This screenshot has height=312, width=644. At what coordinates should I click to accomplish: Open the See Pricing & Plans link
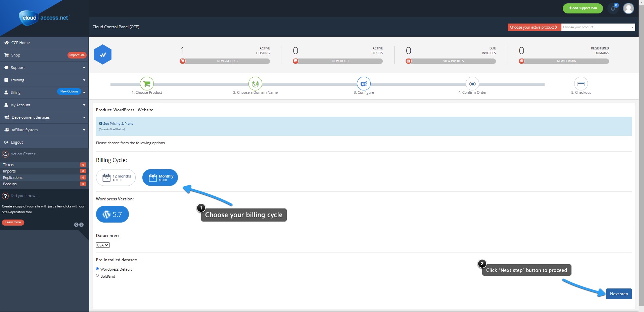118,124
